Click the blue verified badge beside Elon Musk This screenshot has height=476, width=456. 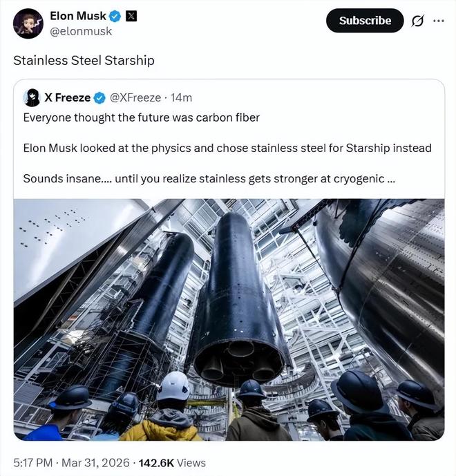(x=115, y=17)
